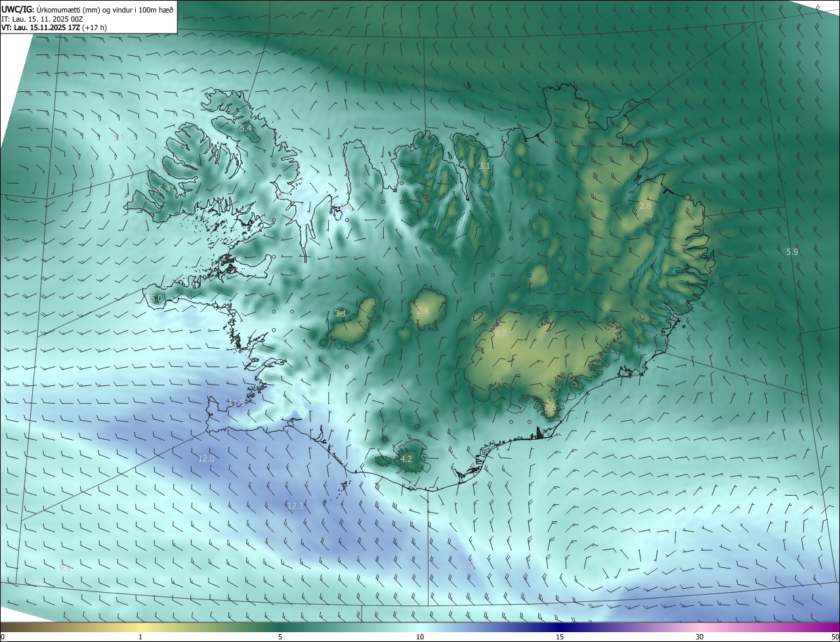This screenshot has width=840, height=642.
Task: Click the valid time line "VT: Lau. 15.11.2025 17Z (+17 h)"
Action: tap(54, 28)
